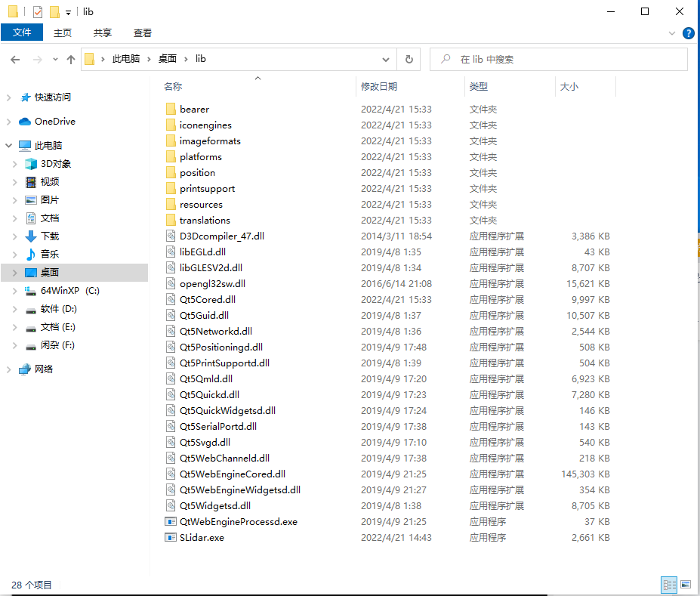Expand the 网络 node in sidebar
The height and width of the screenshot is (596, 700).
(8, 369)
